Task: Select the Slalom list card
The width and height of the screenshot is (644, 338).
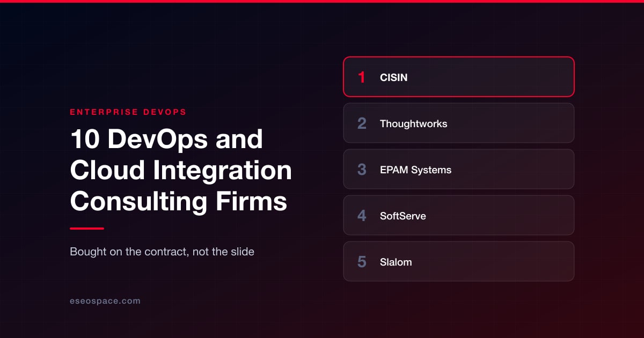Action: coord(459,261)
